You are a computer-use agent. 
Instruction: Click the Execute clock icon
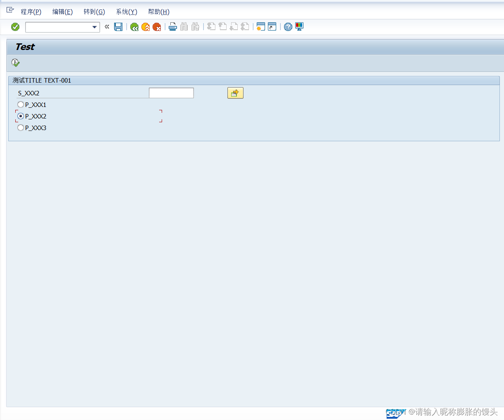(15, 63)
